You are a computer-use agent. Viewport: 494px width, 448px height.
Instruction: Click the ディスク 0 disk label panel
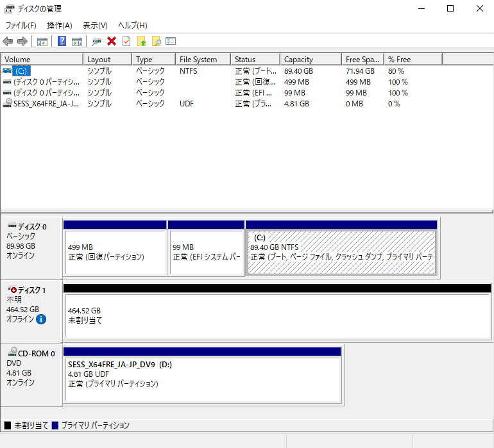click(31, 247)
